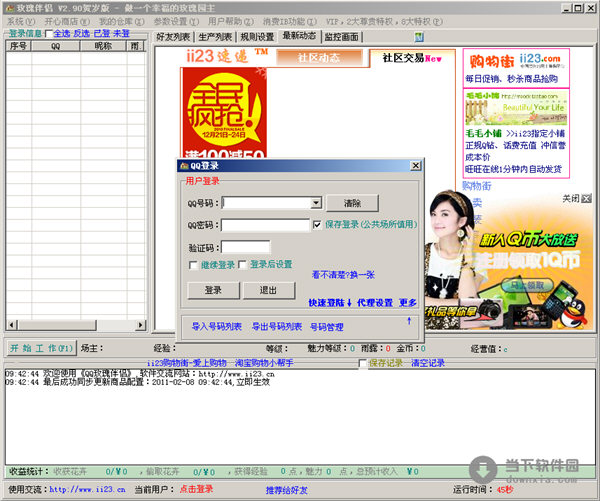Open the 开心商店 menu
This screenshot has height=501, width=600.
point(67,21)
